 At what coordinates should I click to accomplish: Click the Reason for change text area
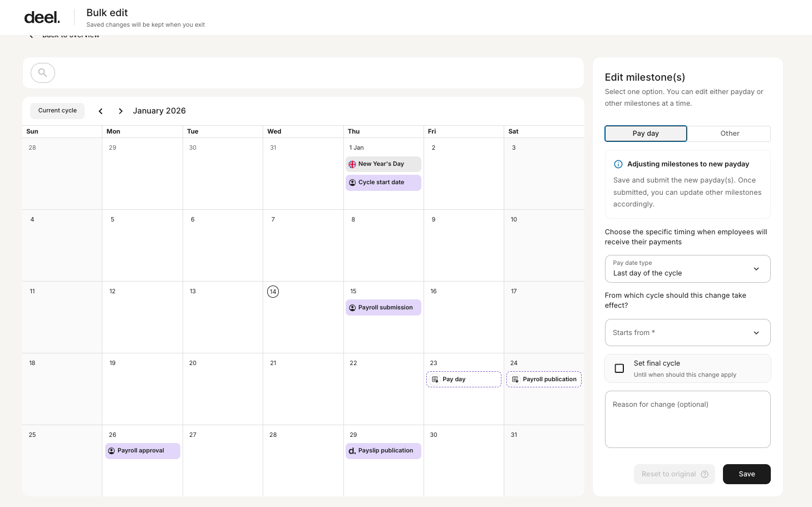click(687, 419)
